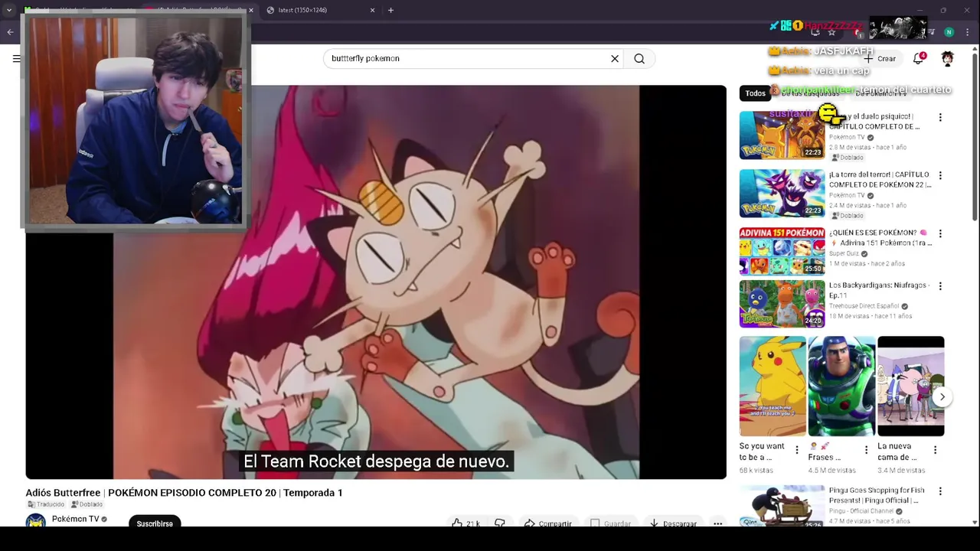Screen dimensions: 980x551
Task: Open 'Adivina 151 Pokémon' video thumbnail
Action: (x=782, y=251)
